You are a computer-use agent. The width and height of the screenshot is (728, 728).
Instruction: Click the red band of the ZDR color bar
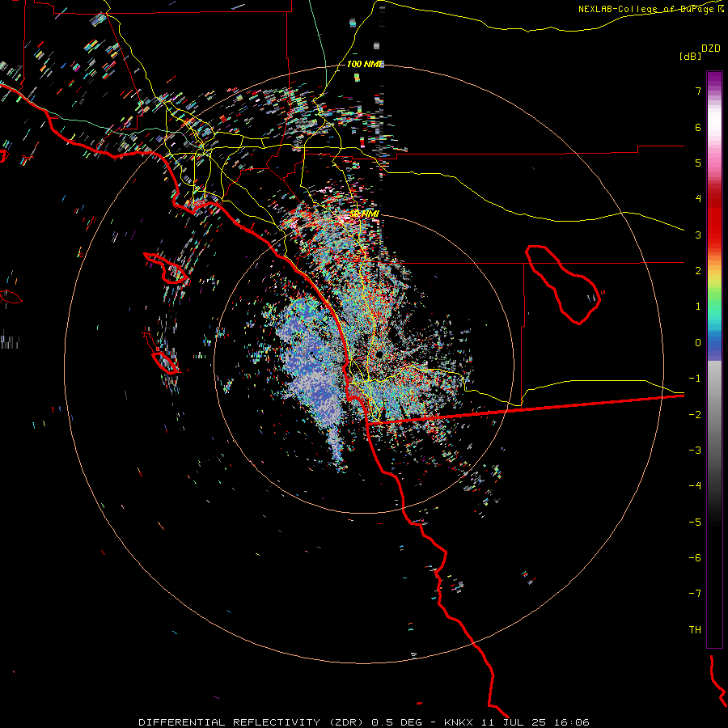click(714, 218)
